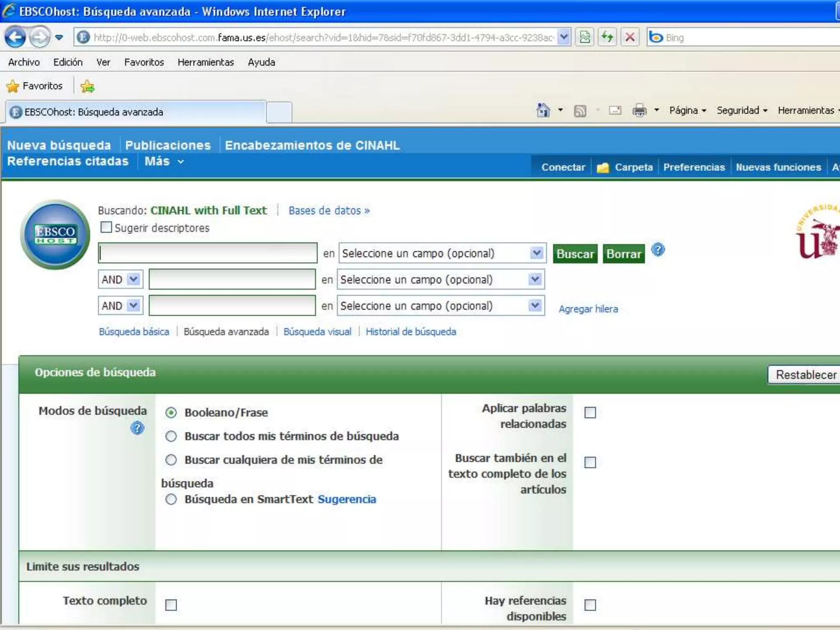840x630 pixels.
Task: Click the Home page house icon
Action: (x=543, y=110)
